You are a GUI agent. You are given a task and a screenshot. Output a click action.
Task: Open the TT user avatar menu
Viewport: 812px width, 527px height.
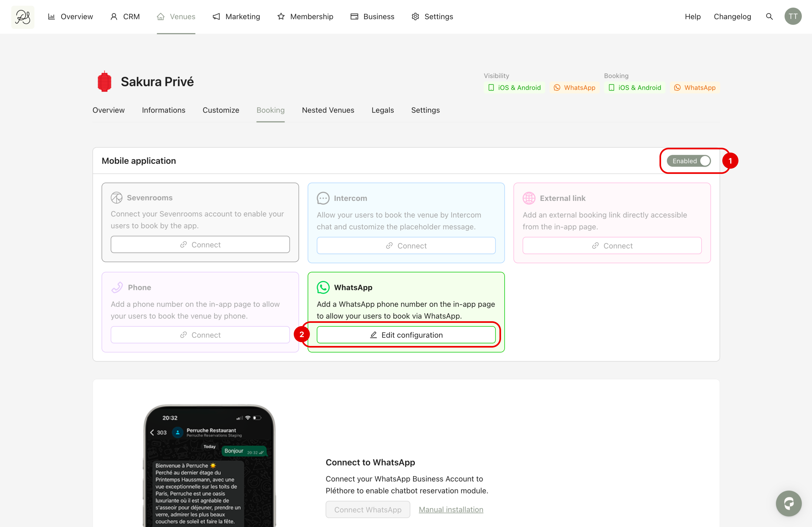(x=793, y=16)
